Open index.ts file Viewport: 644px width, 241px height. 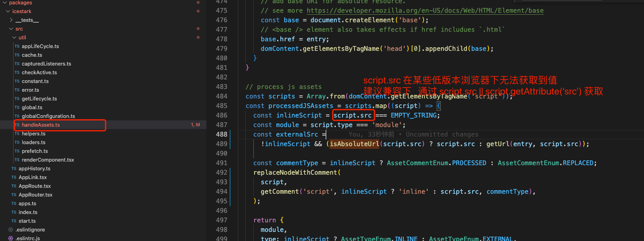(x=28, y=212)
